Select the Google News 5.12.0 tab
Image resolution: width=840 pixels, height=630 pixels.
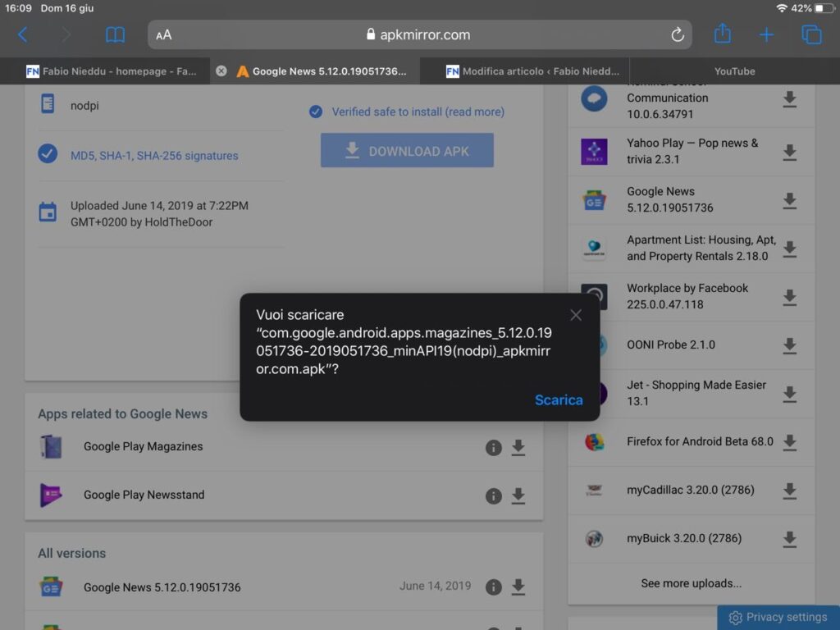point(322,71)
